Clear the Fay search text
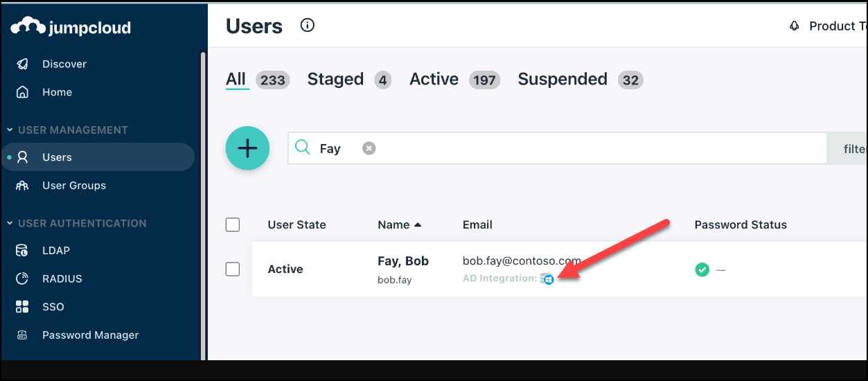 (x=369, y=148)
